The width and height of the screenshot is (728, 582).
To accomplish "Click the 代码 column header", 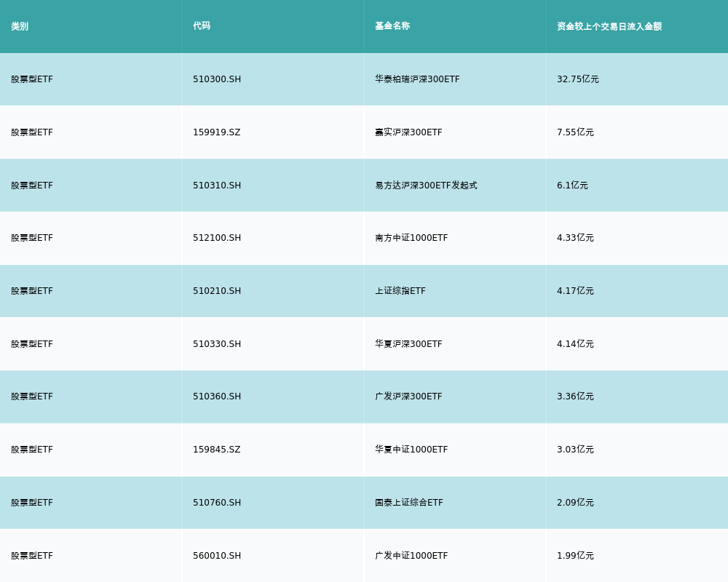I will (202, 26).
